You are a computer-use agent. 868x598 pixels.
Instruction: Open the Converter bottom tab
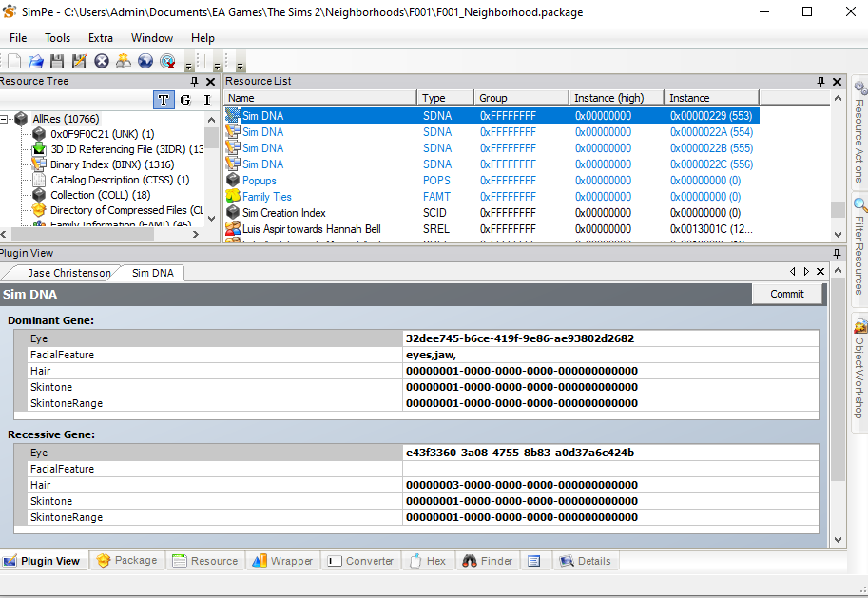pyautogui.click(x=360, y=561)
